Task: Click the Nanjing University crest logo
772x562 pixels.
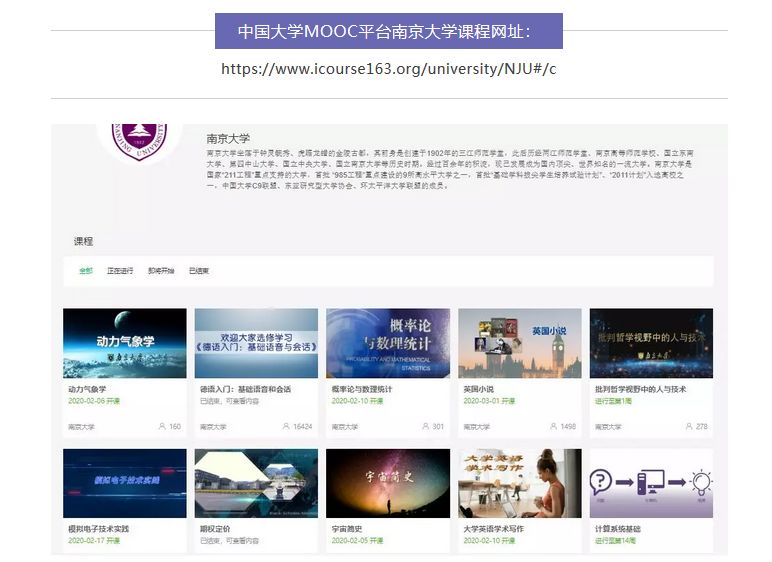Action: [x=139, y=141]
